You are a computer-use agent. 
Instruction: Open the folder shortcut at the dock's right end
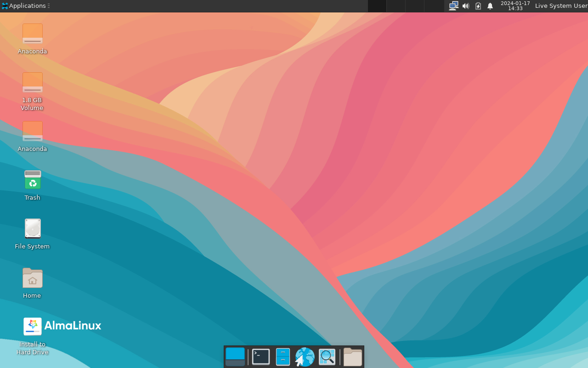352,356
